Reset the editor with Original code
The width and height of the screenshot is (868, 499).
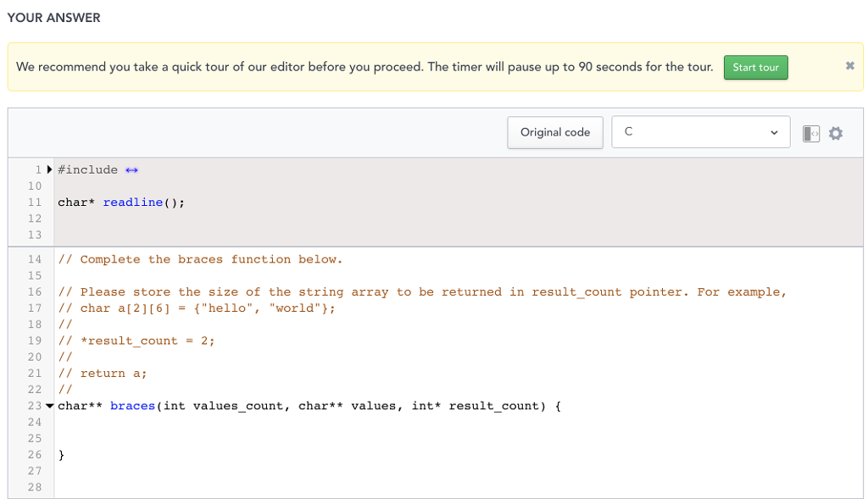(x=554, y=132)
